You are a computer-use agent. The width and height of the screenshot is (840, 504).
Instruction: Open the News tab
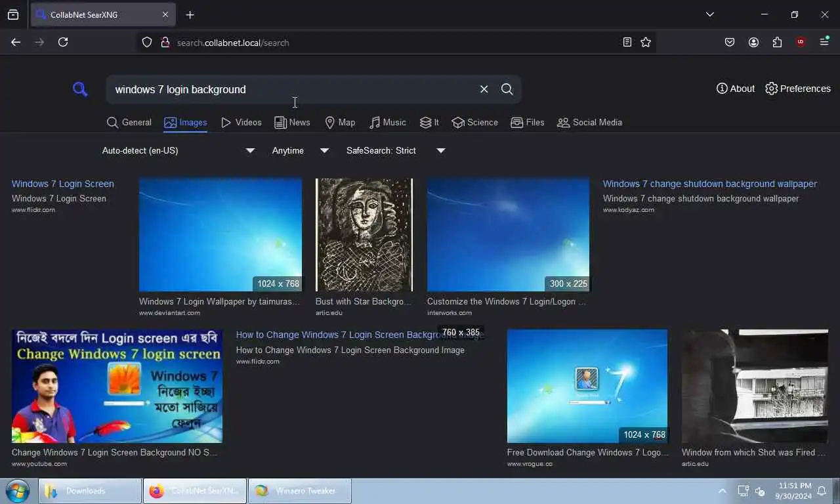click(292, 122)
